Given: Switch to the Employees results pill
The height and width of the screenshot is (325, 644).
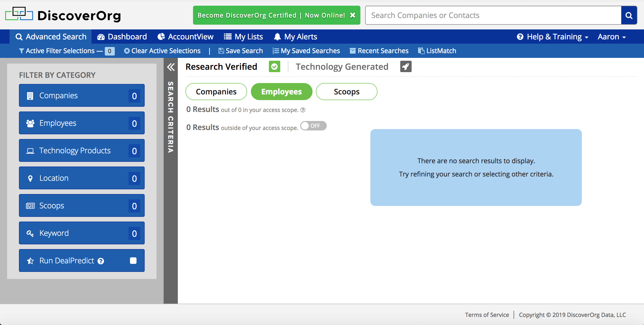Looking at the screenshot, I should point(281,92).
